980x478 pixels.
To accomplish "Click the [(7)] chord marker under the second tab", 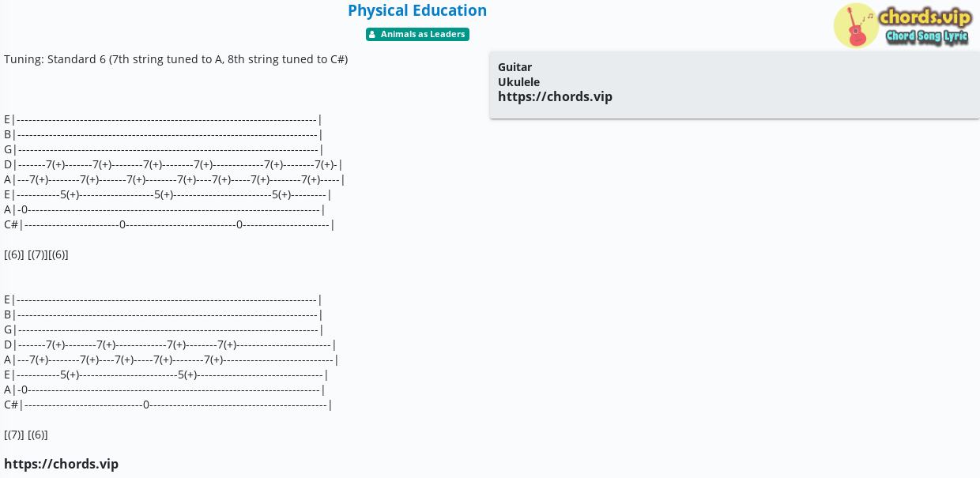I will (14, 435).
